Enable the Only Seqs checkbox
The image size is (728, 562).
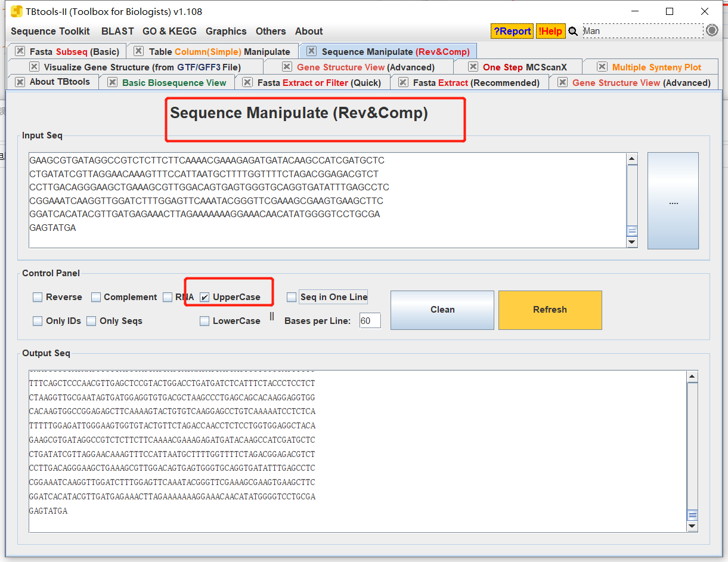(91, 321)
